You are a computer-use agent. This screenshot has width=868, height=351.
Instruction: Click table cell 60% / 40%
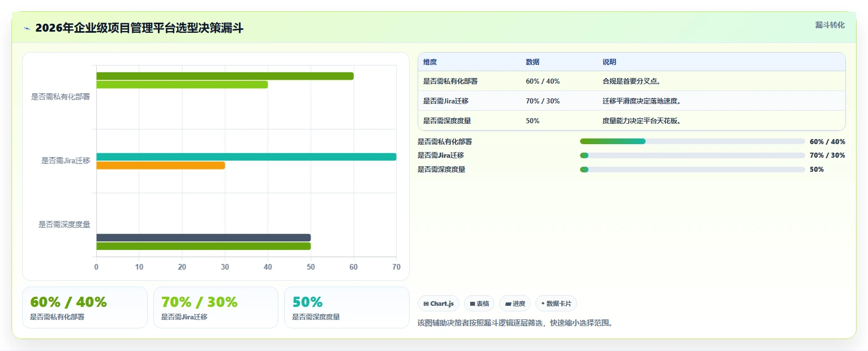tap(543, 81)
